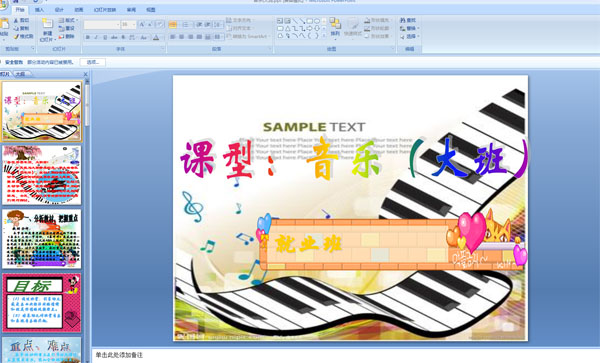
Task: Toggle Bold formatting
Action: coord(88,37)
